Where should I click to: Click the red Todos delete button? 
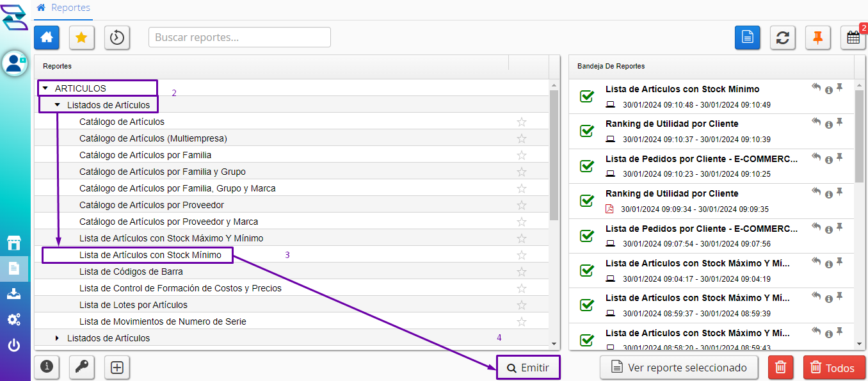834,368
